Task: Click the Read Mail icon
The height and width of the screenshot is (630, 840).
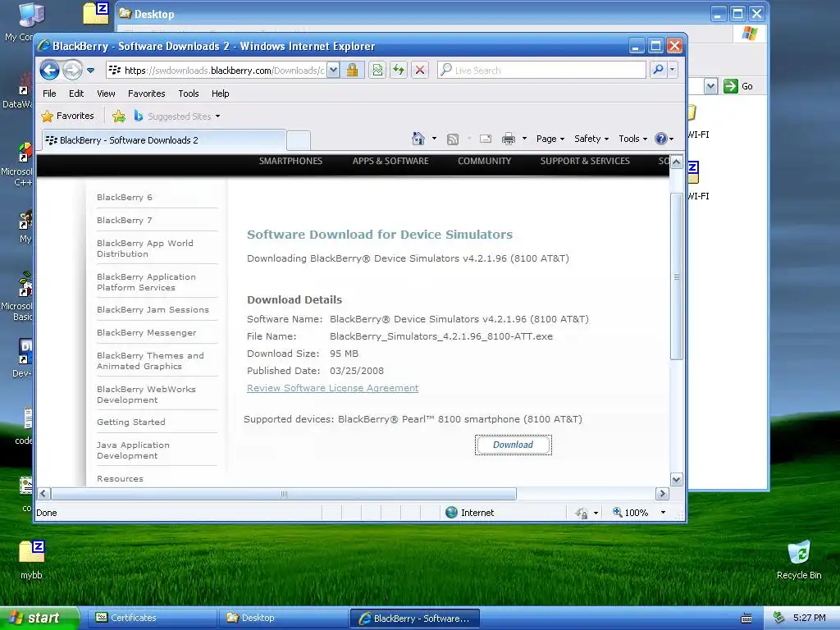Action: click(x=486, y=139)
